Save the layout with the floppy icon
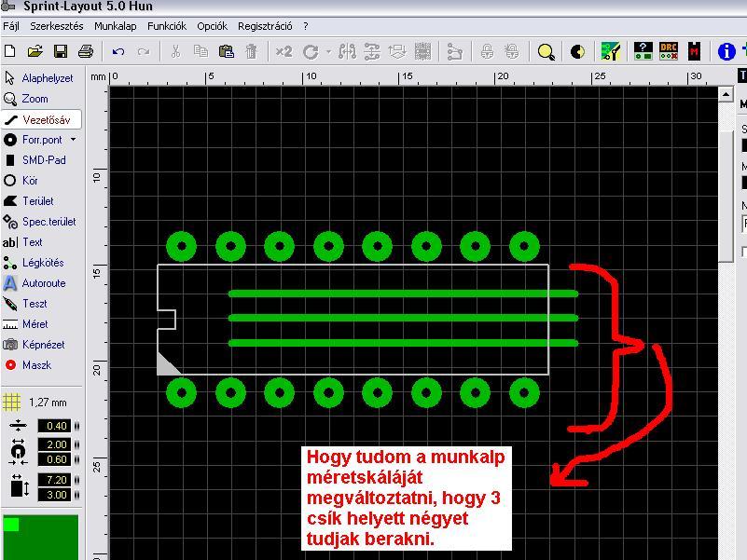Image resolution: width=747 pixels, height=560 pixels. (x=61, y=51)
